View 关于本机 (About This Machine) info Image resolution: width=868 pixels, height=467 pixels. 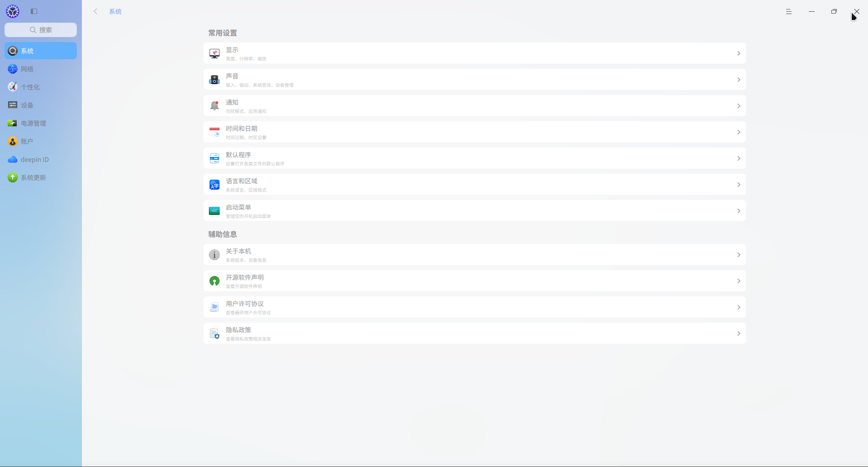pyautogui.click(x=474, y=254)
